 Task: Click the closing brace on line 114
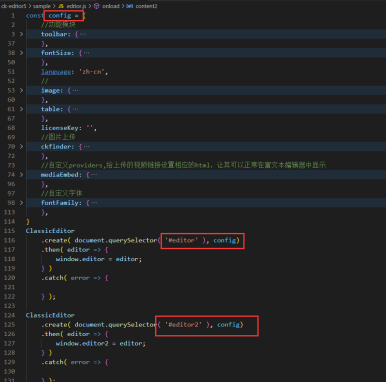[28, 221]
